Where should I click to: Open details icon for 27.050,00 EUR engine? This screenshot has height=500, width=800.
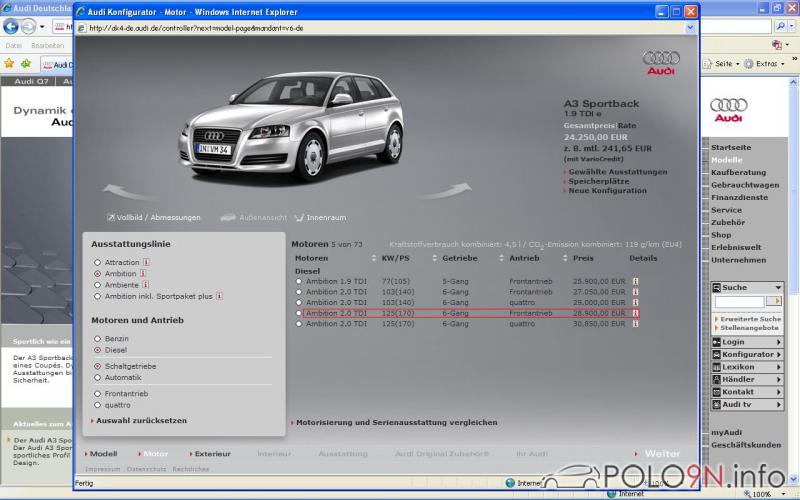tap(635, 292)
